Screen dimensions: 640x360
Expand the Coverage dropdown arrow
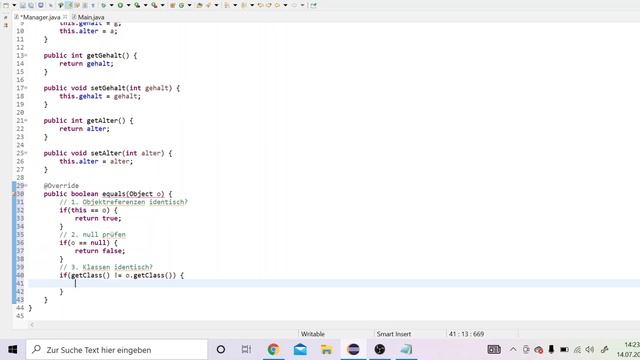tap(145, 5)
